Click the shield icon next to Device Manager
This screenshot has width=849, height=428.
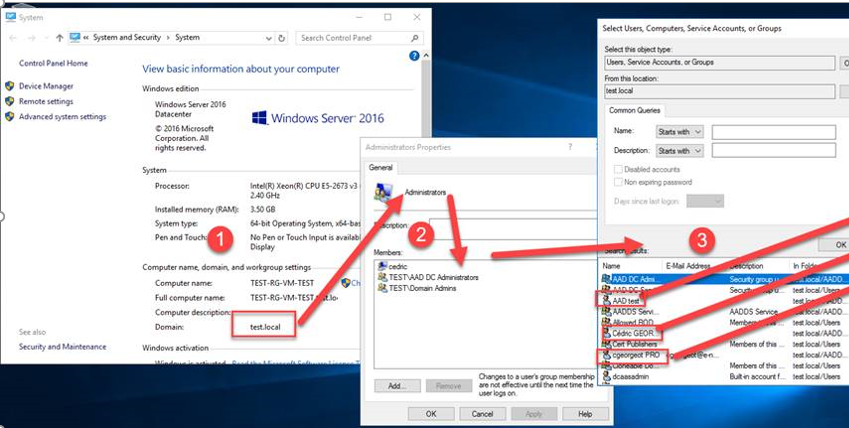(9, 86)
